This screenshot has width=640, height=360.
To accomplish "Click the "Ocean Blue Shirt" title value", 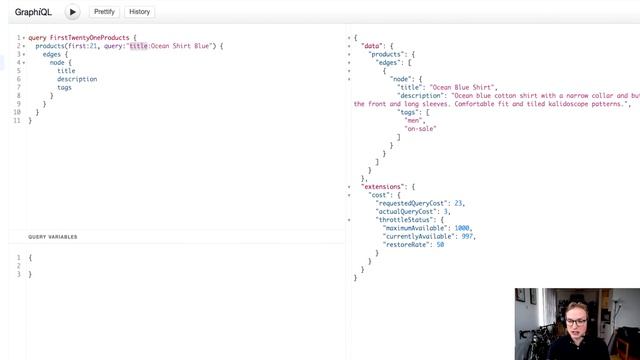I will [x=462, y=87].
